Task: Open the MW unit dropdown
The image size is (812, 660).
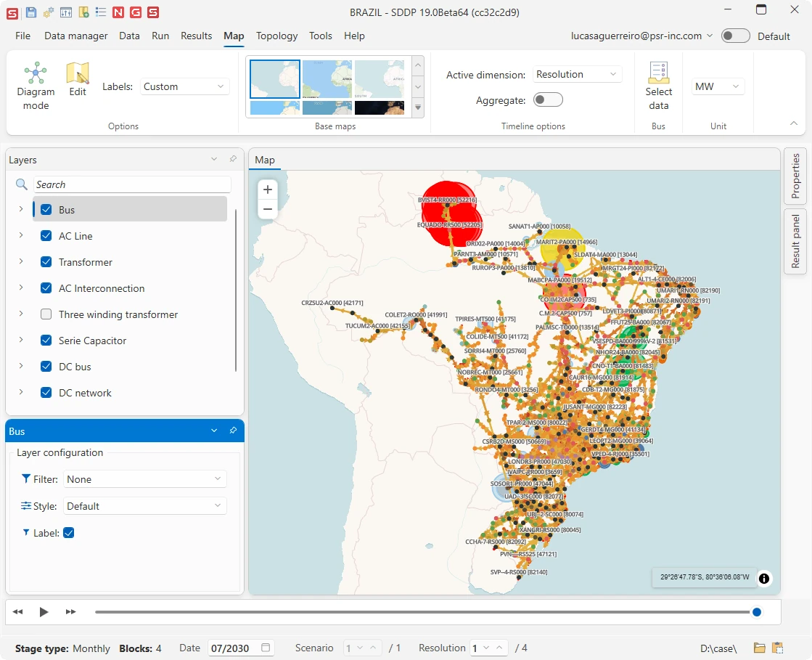Action: click(718, 86)
